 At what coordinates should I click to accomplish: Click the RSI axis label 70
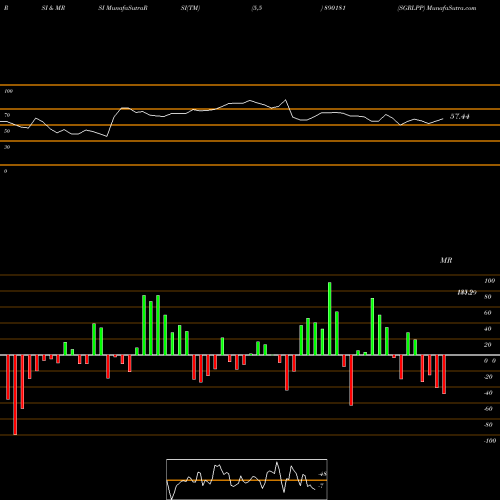point(7,115)
